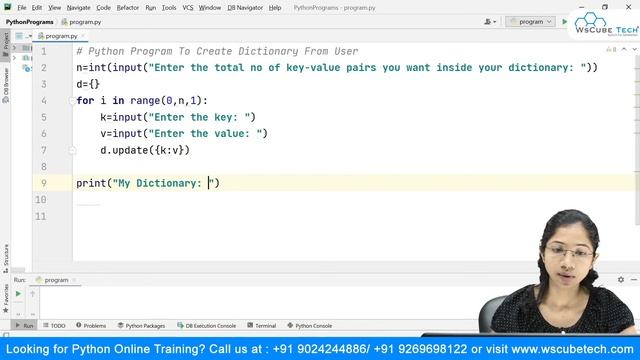
Task: Click the up arrow in Run panel
Action: coord(33,293)
